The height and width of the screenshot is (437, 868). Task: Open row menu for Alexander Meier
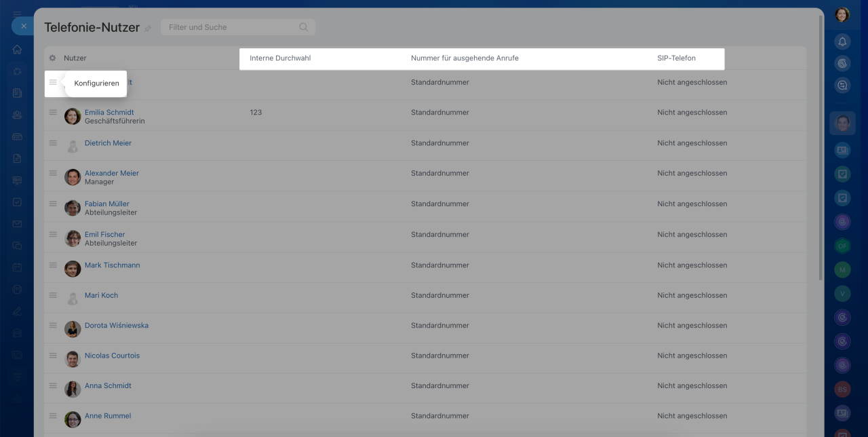click(x=53, y=173)
